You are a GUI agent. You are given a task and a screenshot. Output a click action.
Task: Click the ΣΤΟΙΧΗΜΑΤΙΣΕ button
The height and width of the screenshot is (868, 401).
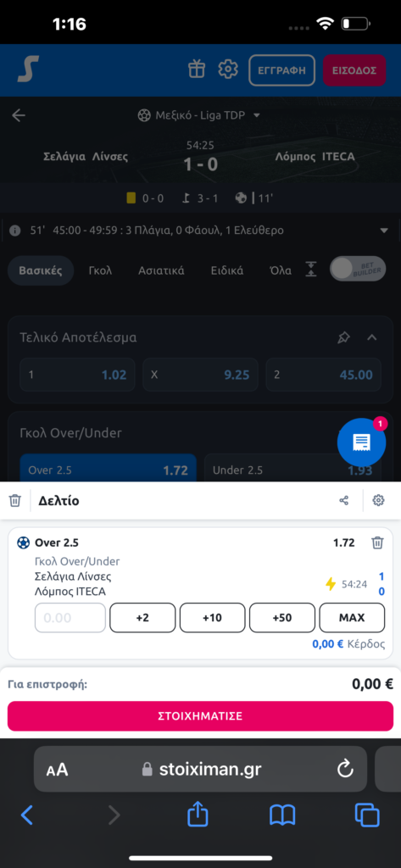(x=200, y=715)
